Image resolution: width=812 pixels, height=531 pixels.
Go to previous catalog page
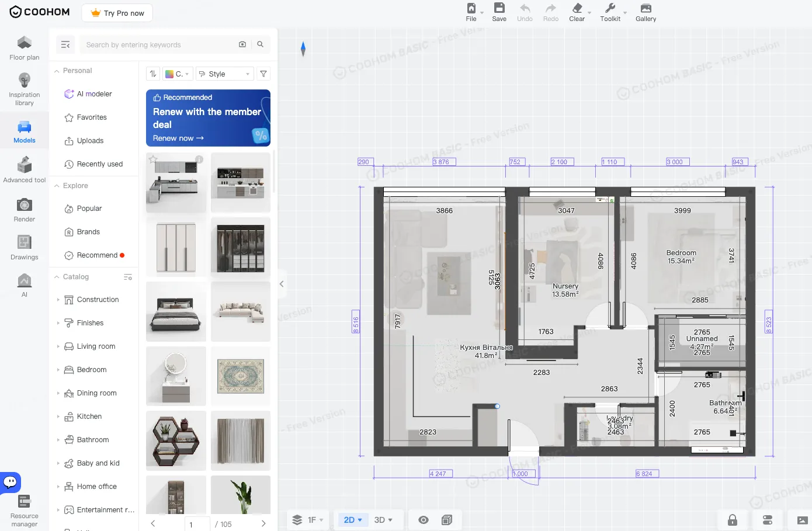pos(153,523)
